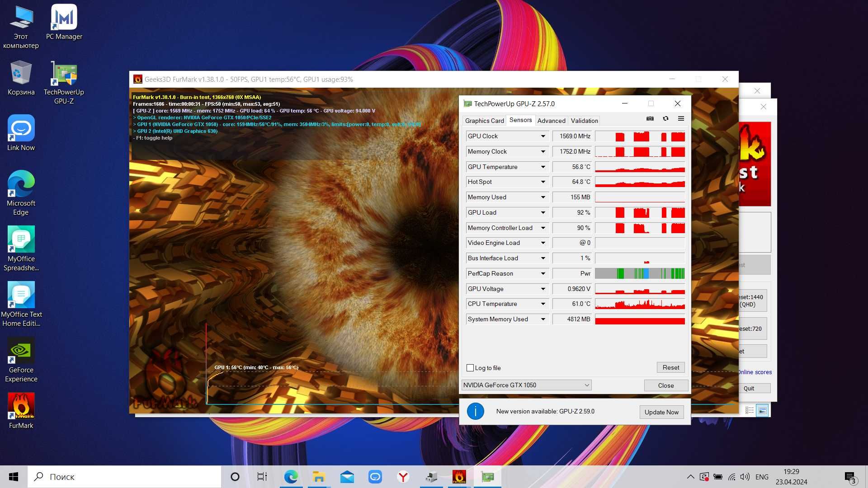This screenshot has height=488, width=868.
Task: Open FurMark desktop shortcut
Action: (x=21, y=411)
